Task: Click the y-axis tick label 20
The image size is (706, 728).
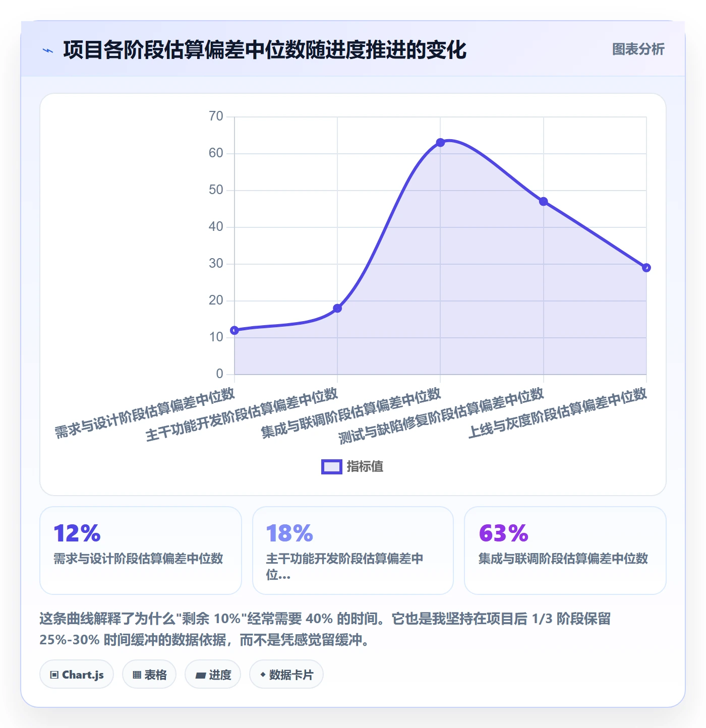Action: click(x=216, y=300)
